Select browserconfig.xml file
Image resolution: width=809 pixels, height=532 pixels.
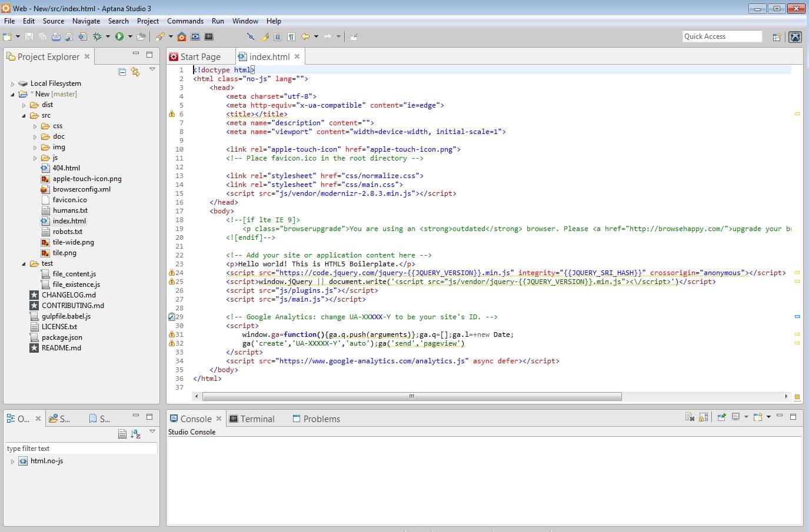pos(81,189)
